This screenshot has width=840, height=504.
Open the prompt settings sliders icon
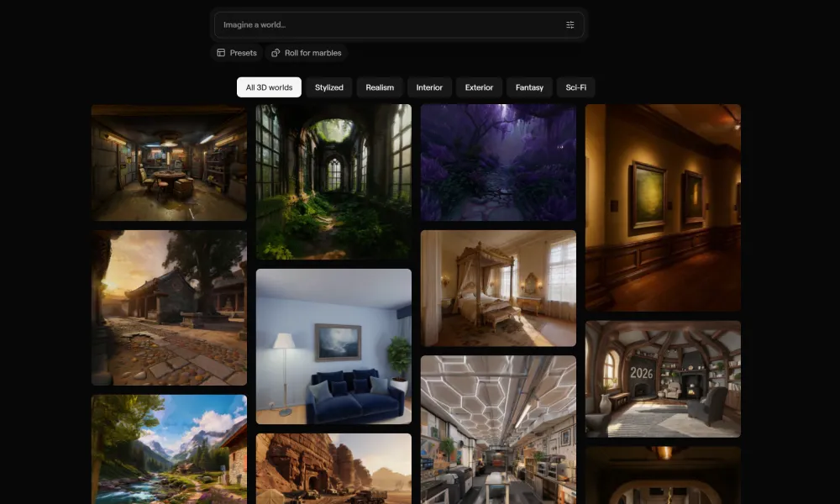click(x=570, y=25)
